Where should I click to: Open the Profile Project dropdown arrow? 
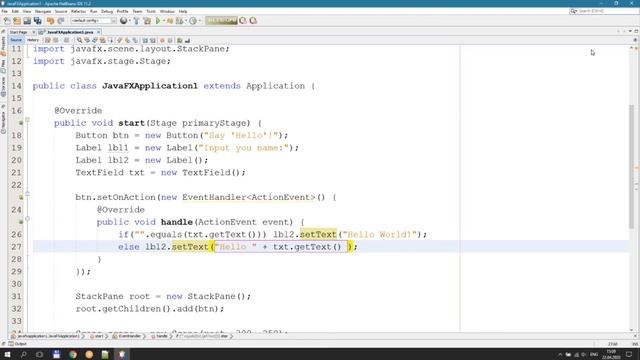(x=199, y=20)
